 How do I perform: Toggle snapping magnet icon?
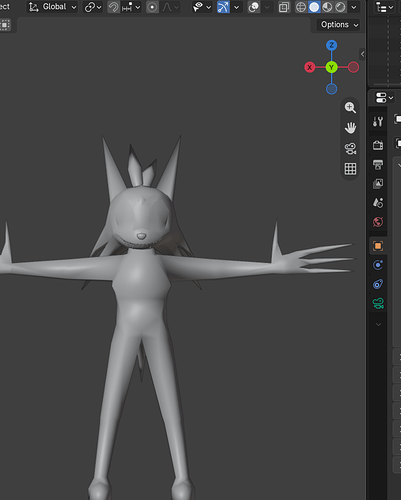pyautogui.click(x=113, y=7)
